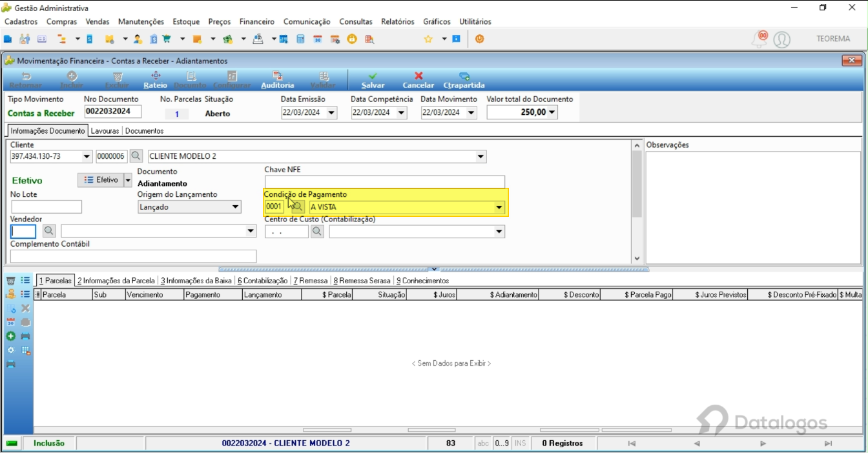Click the gear settings icon in parcelas sidebar

[x=11, y=350]
